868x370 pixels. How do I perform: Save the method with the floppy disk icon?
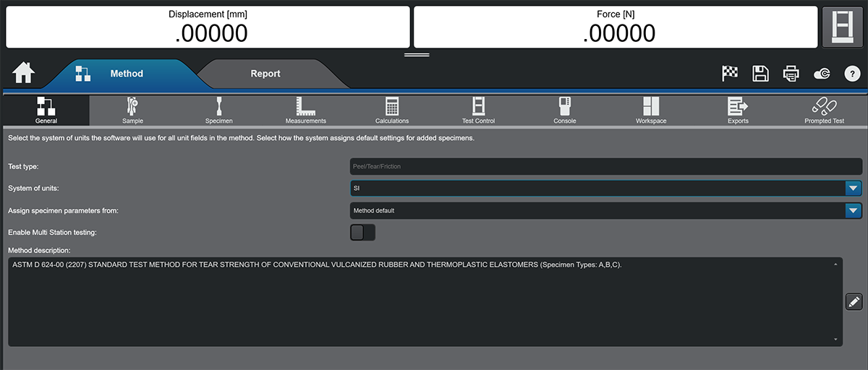coord(760,73)
